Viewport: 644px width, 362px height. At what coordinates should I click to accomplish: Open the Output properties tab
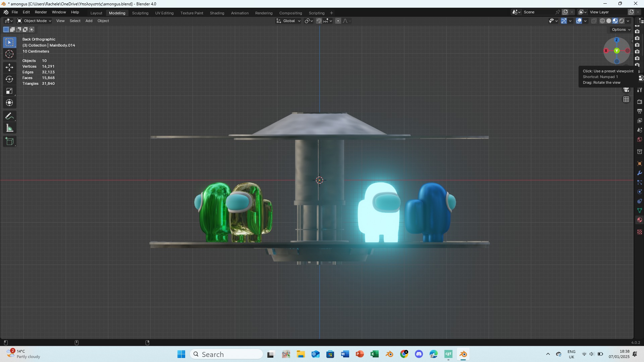tap(640, 111)
